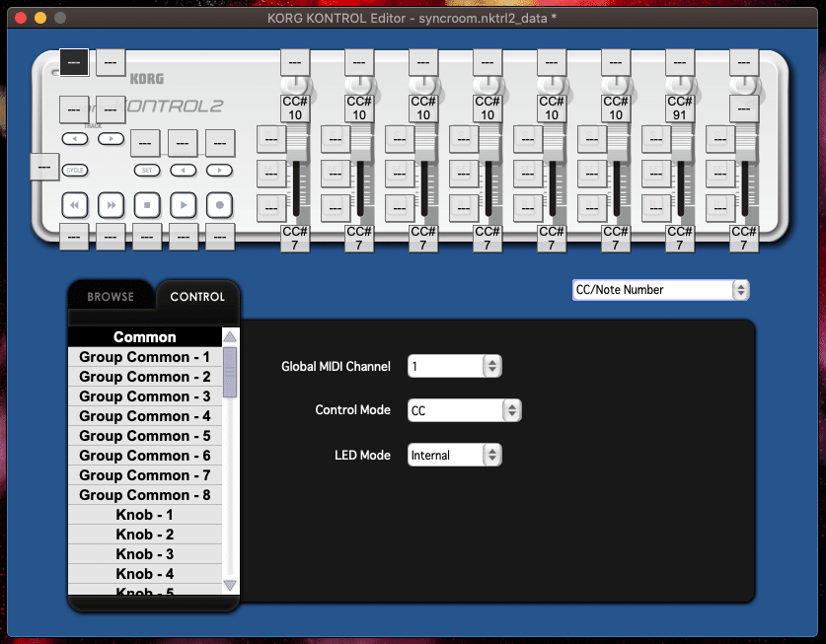826x644 pixels.
Task: Switch to the BROWSE tab
Action: [111, 297]
